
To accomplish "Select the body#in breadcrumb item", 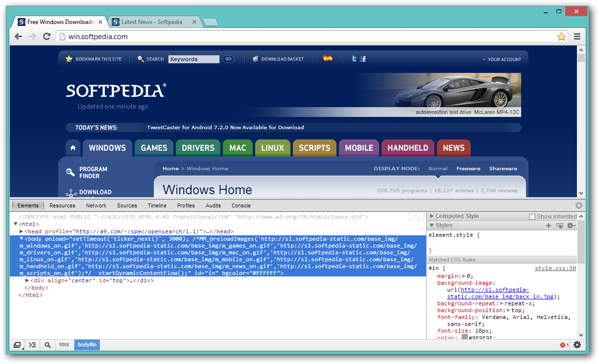I will click(87, 345).
